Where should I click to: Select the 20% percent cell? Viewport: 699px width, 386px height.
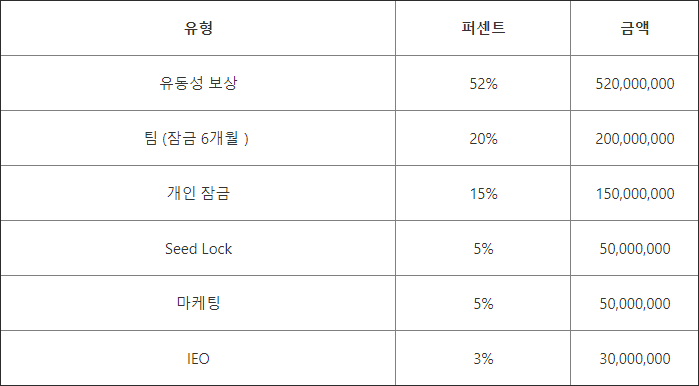[x=483, y=138]
